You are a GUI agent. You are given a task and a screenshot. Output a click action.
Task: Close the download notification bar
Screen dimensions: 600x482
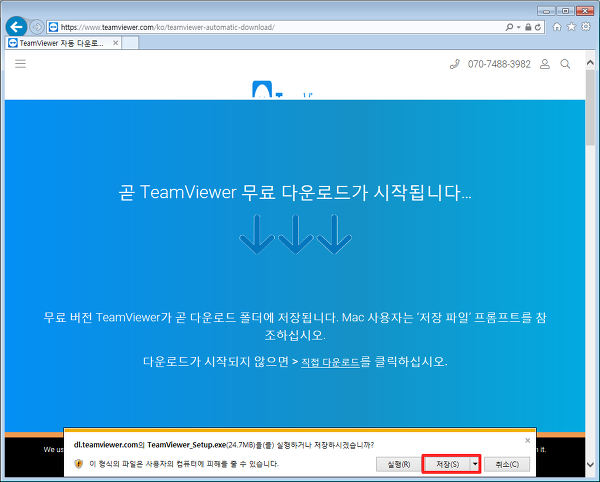pyautogui.click(x=528, y=440)
